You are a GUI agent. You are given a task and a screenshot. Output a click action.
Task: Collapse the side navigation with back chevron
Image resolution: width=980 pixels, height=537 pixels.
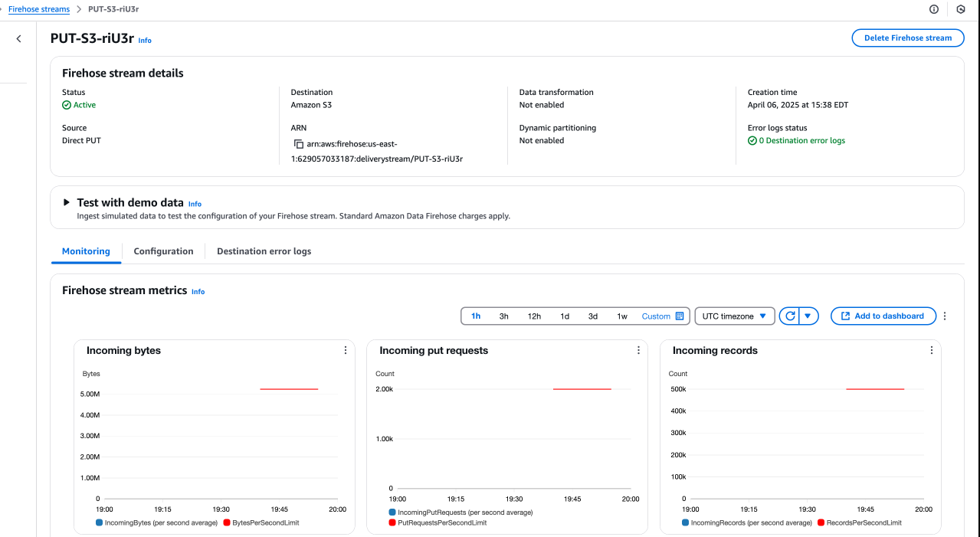point(19,38)
